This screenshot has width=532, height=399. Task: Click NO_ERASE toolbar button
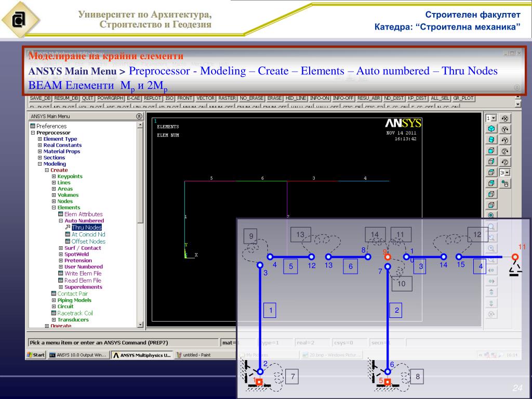coord(251,98)
